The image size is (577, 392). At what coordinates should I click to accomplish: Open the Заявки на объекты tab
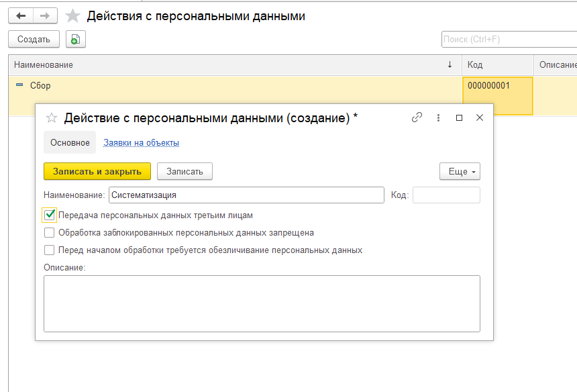[141, 143]
